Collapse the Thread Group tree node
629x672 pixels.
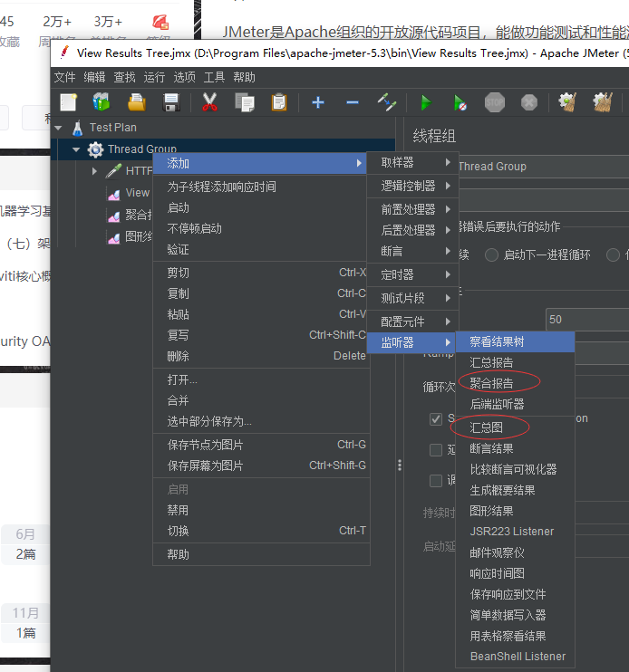point(76,149)
